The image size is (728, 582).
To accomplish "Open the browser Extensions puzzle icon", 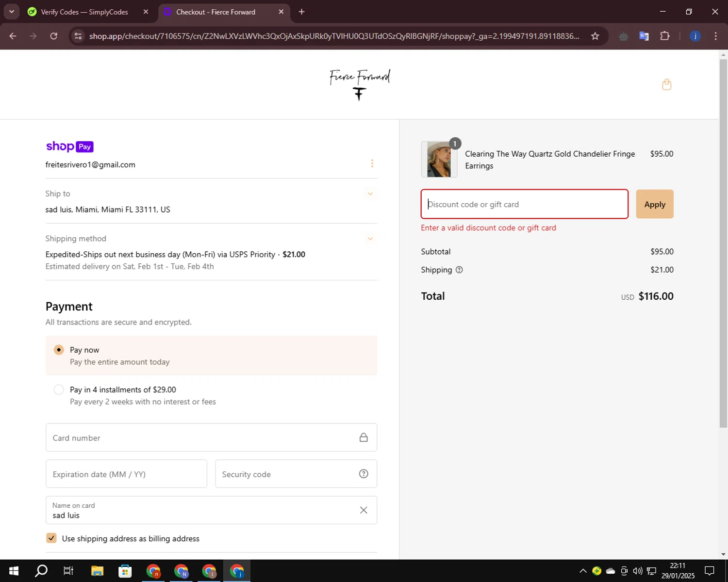I will click(x=664, y=36).
